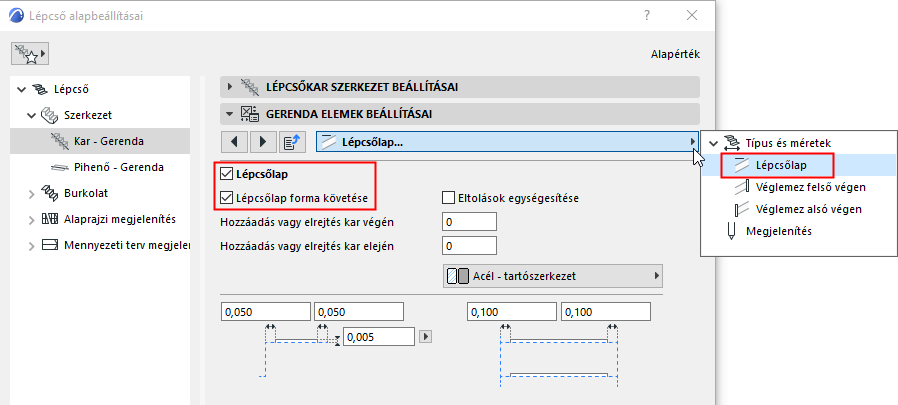The width and height of the screenshot is (898, 405).
Task: Enable Eltolások egységesítése checkbox
Action: click(448, 198)
